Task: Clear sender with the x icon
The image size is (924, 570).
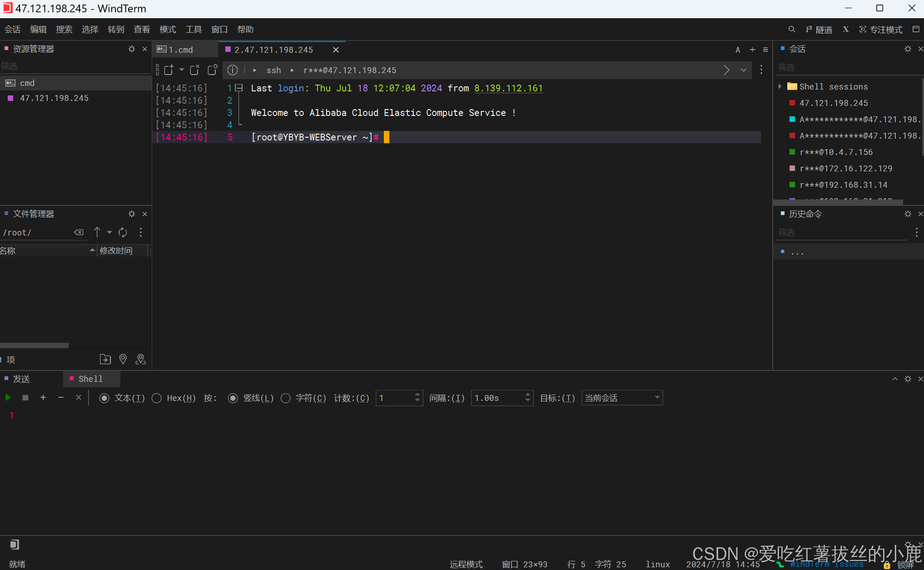Action: [x=79, y=397]
